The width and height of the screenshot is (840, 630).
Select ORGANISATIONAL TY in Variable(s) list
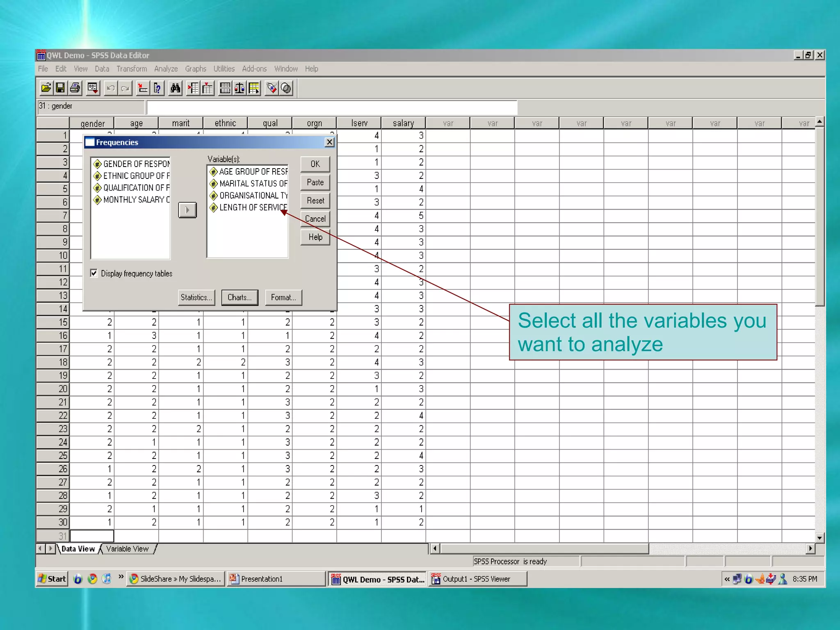[248, 195]
